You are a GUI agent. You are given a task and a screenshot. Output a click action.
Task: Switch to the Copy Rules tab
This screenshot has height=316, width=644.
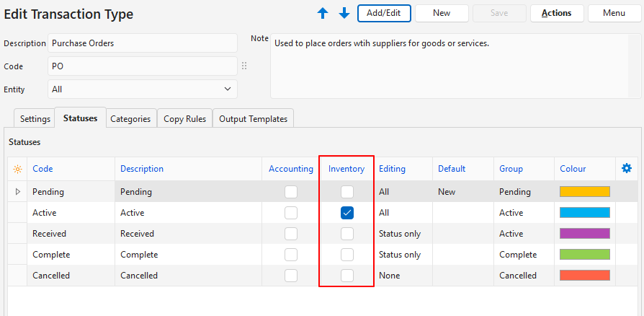coord(184,119)
